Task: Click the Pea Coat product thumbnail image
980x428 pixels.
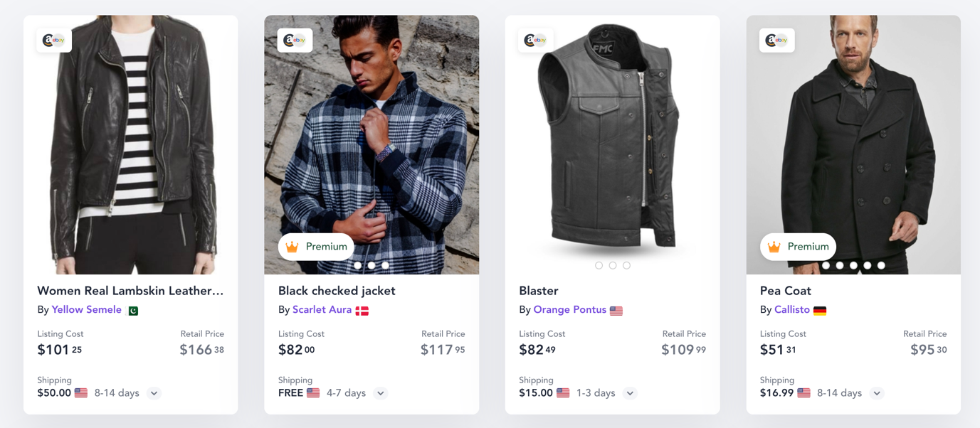Action: [853, 142]
